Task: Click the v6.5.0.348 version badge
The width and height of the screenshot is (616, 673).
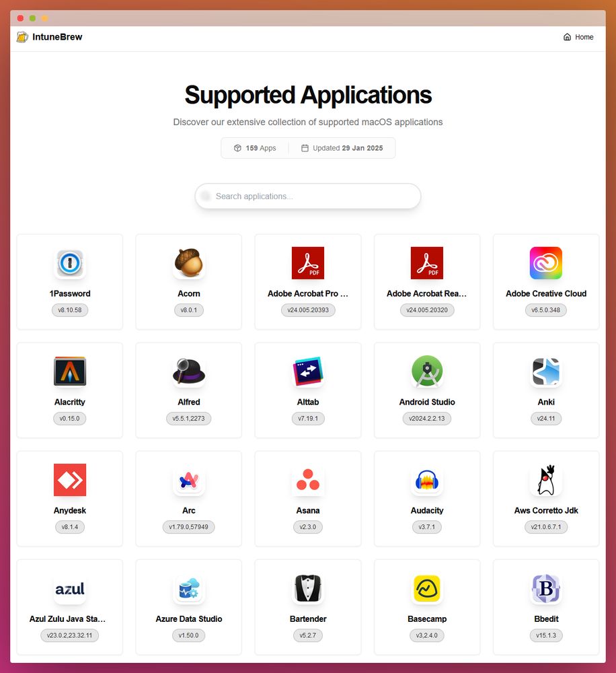Action: [546, 310]
